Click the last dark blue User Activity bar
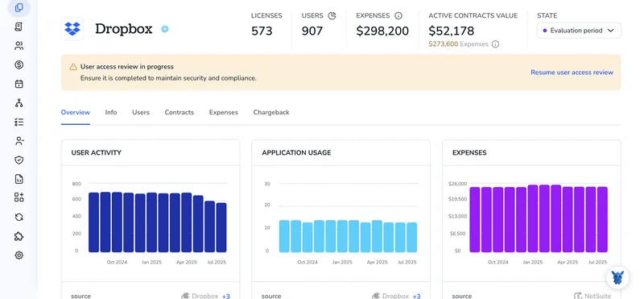The height and width of the screenshot is (299, 644). [x=221, y=227]
